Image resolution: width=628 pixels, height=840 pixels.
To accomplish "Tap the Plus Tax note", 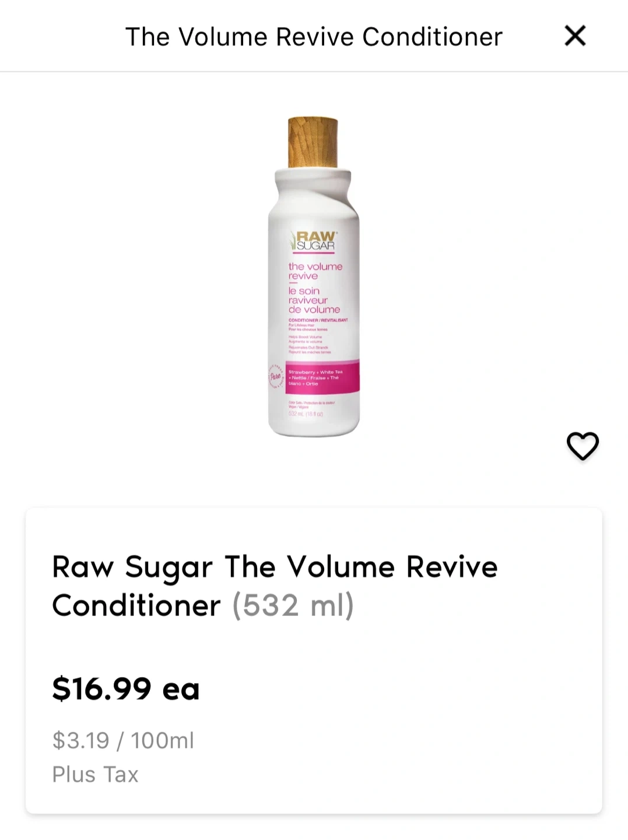I will [x=95, y=775].
